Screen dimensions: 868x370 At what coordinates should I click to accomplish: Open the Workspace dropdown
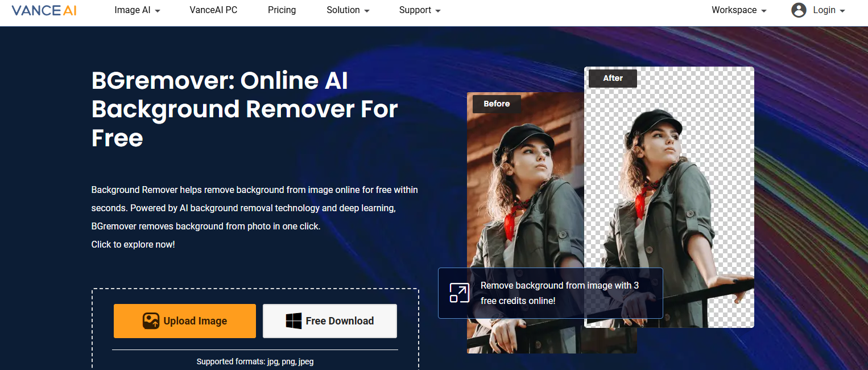(739, 10)
